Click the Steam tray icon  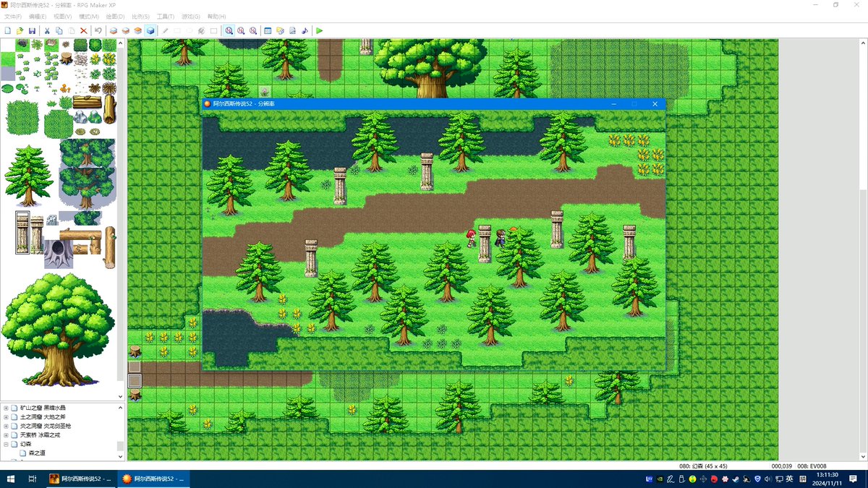(x=735, y=479)
